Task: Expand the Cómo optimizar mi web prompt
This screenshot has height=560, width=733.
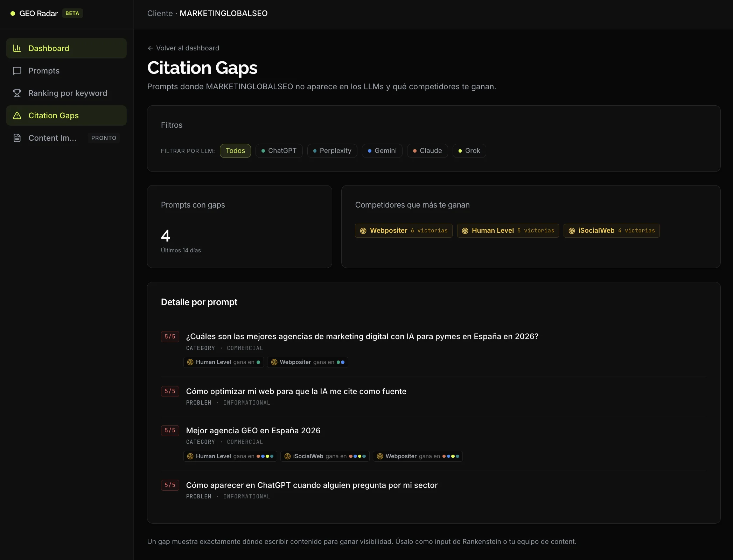Action: pyautogui.click(x=296, y=391)
